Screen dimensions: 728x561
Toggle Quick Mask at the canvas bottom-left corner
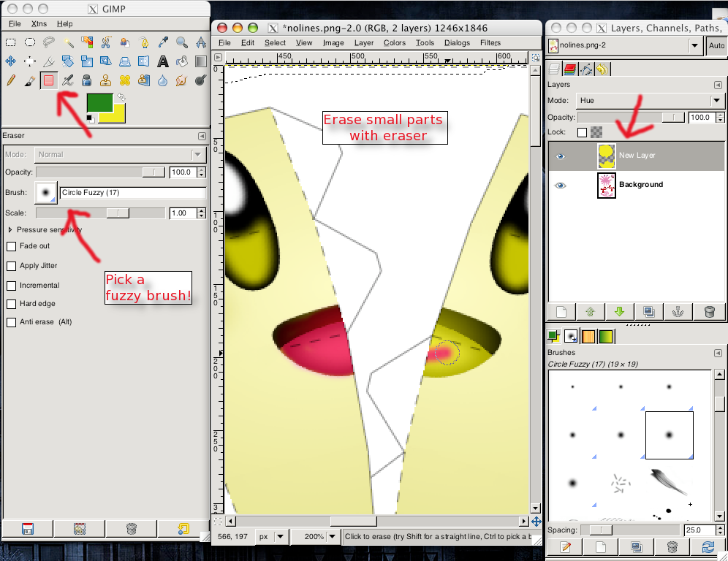coord(218,522)
